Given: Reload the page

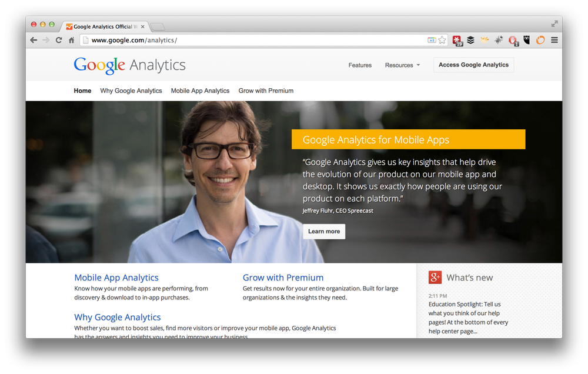Looking at the screenshot, I should [x=58, y=40].
